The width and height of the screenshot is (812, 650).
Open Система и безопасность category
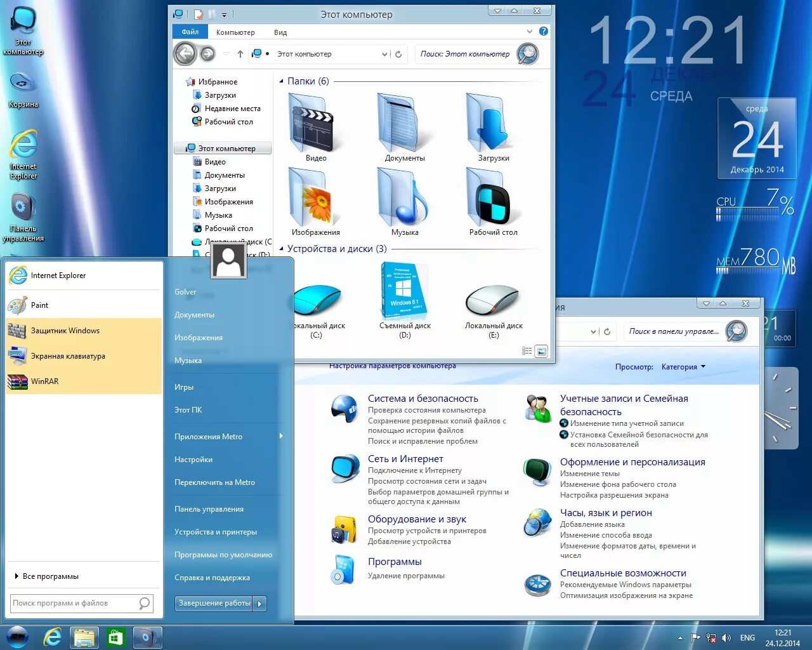(423, 399)
